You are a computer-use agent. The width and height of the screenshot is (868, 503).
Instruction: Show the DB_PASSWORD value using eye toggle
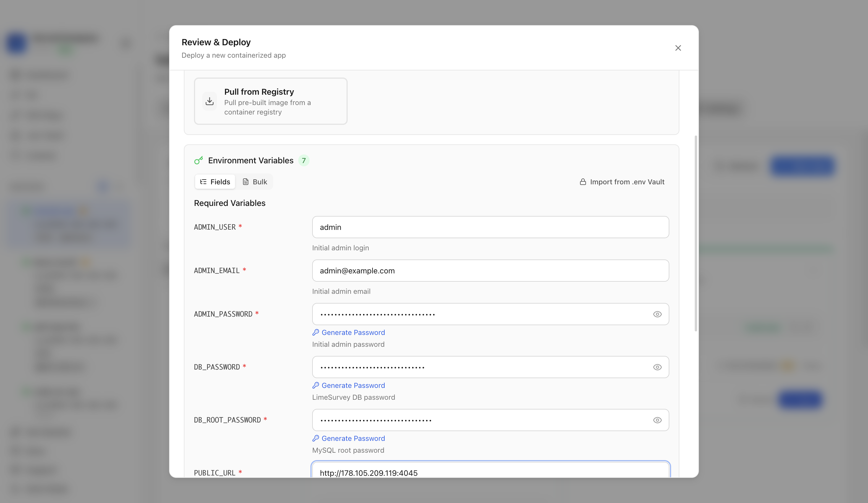pos(657,367)
